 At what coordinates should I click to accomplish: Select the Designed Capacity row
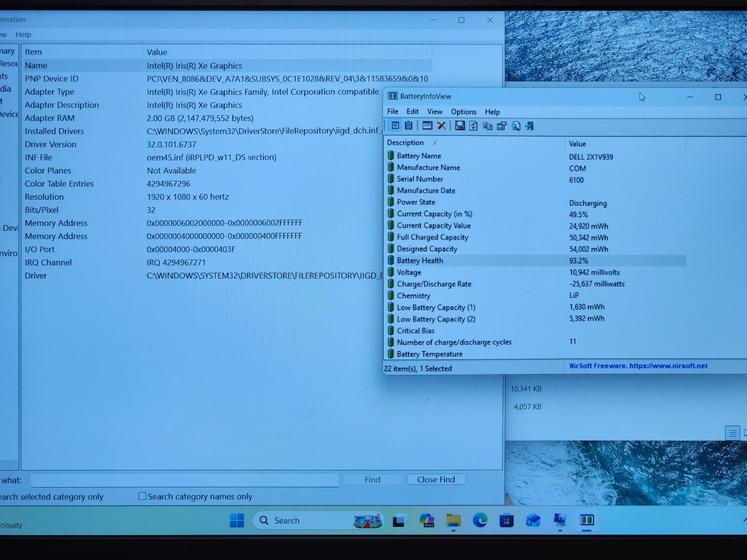coord(536,249)
